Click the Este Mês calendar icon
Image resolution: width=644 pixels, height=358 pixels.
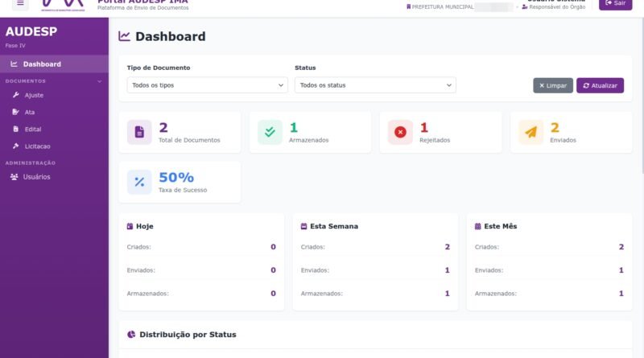pyautogui.click(x=478, y=227)
